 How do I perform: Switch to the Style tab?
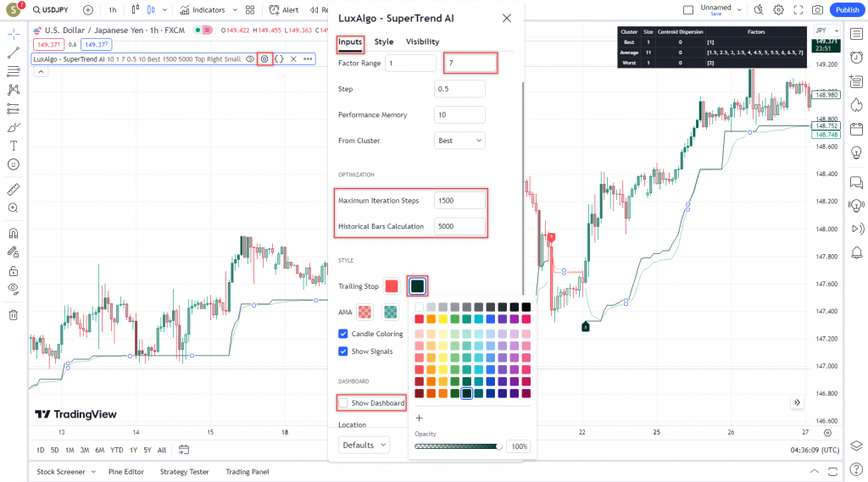pos(384,42)
